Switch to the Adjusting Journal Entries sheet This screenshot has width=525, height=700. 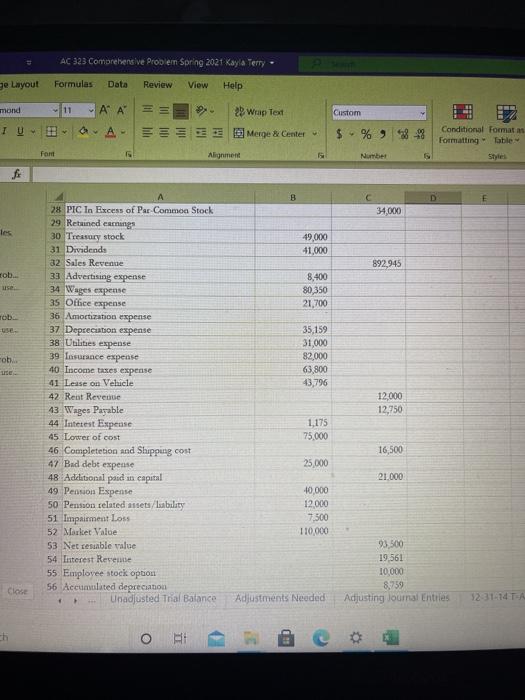tap(396, 597)
